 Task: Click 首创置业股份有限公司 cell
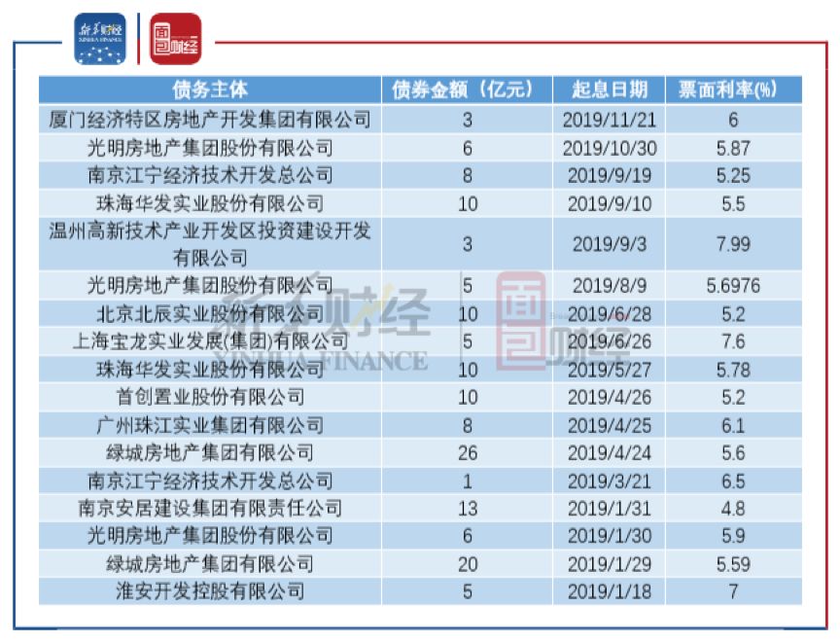[x=210, y=397]
